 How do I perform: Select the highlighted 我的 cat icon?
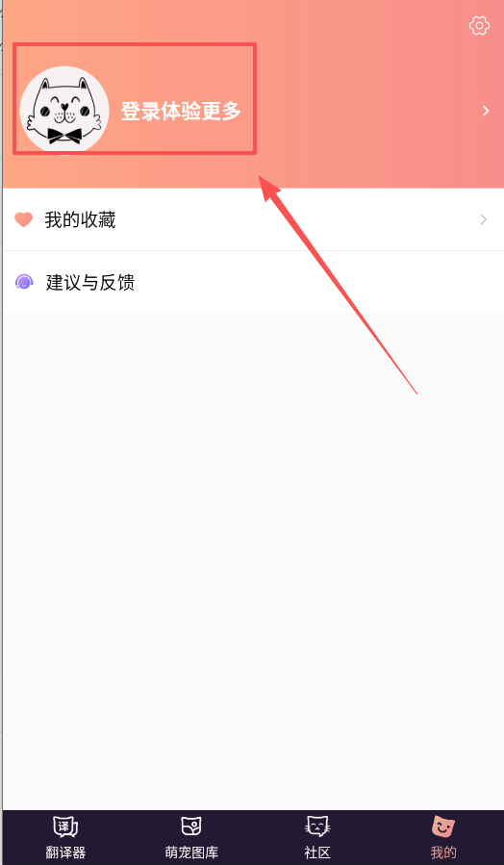[x=443, y=827]
